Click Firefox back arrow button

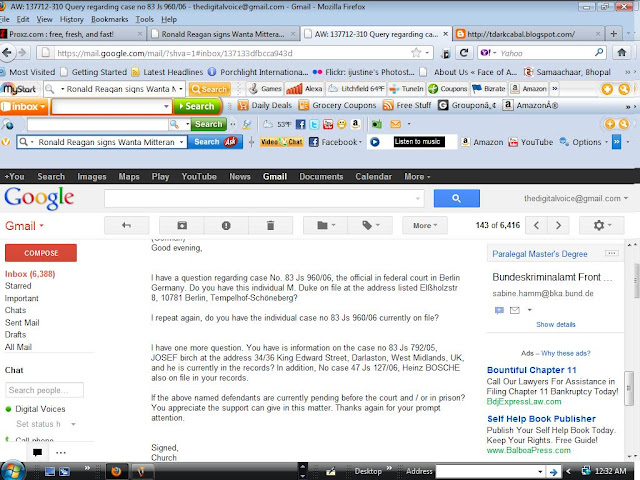coord(7,53)
